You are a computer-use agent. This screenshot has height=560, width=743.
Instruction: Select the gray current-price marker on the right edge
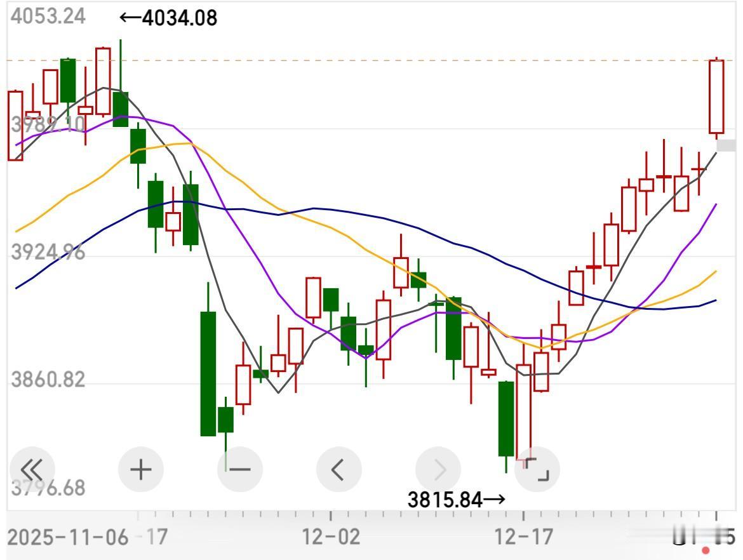pyautogui.click(x=726, y=145)
